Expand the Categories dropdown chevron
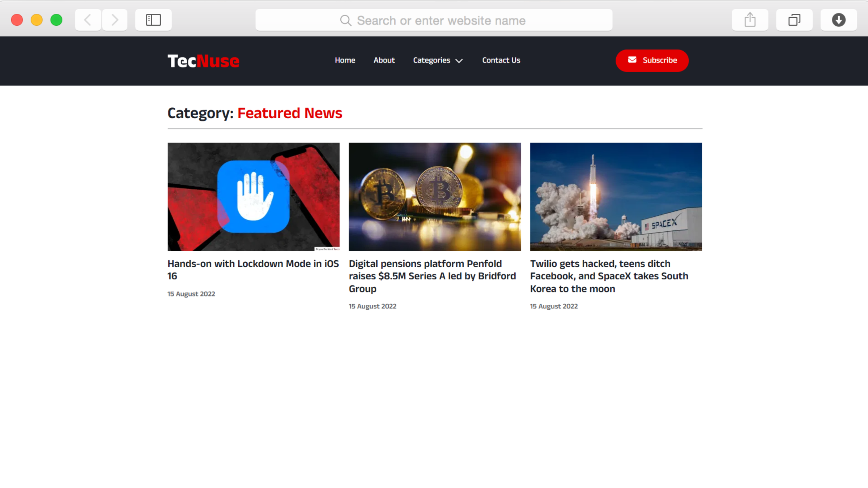 (x=459, y=61)
